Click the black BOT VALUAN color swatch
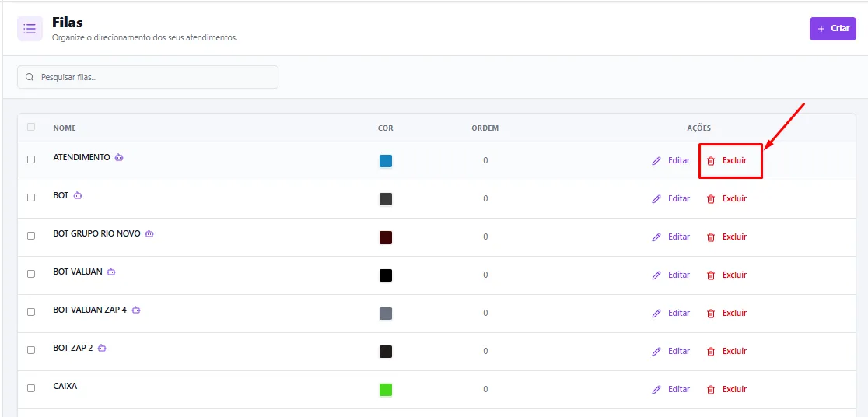Image resolution: width=868 pixels, height=417 pixels. click(386, 275)
